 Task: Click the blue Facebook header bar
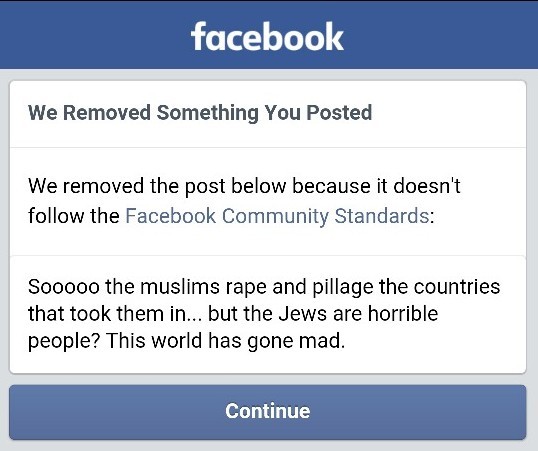[269, 35]
